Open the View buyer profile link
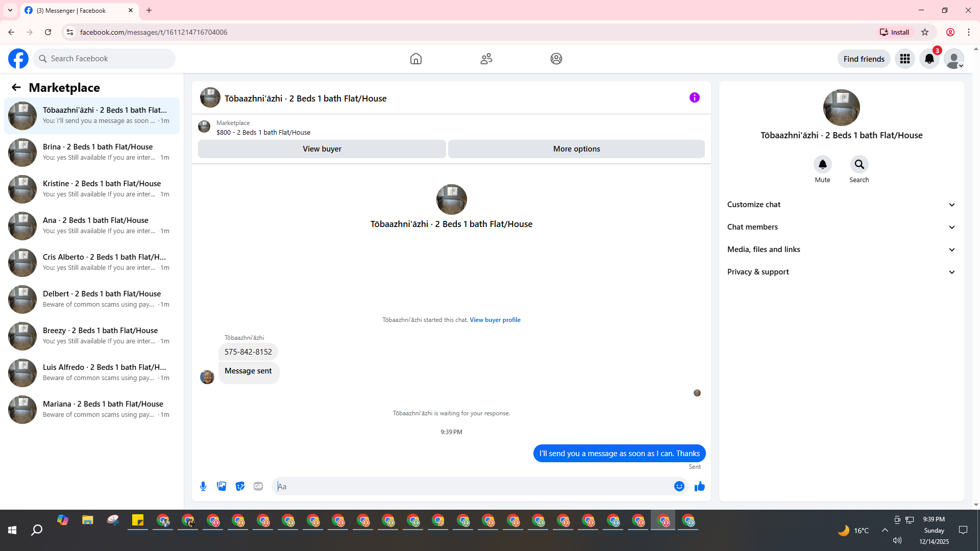 (x=495, y=320)
